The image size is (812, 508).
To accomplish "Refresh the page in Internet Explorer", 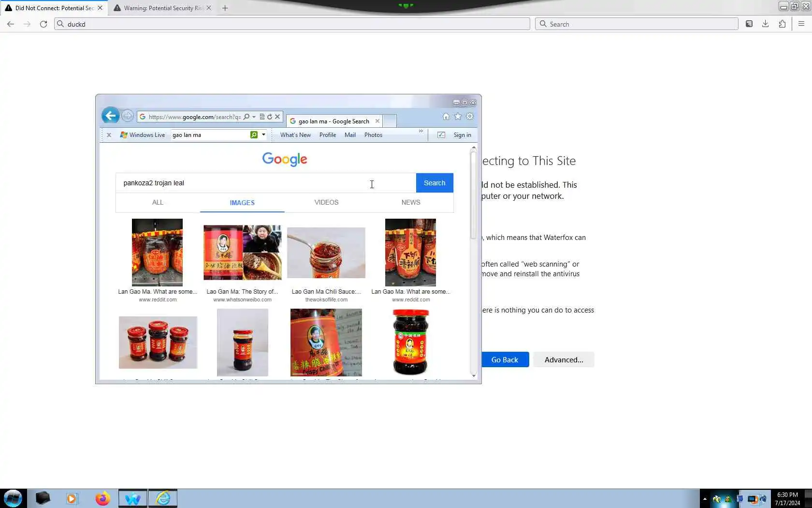I will pyautogui.click(x=270, y=117).
